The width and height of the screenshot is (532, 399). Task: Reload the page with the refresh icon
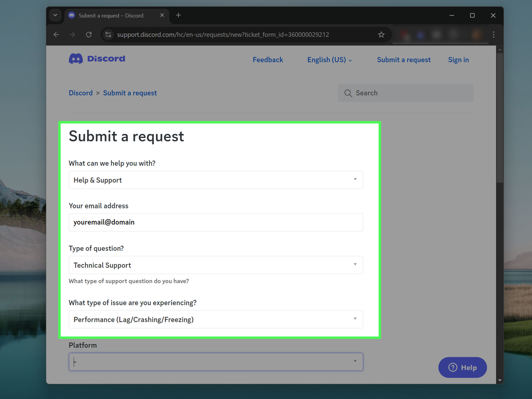tap(89, 35)
